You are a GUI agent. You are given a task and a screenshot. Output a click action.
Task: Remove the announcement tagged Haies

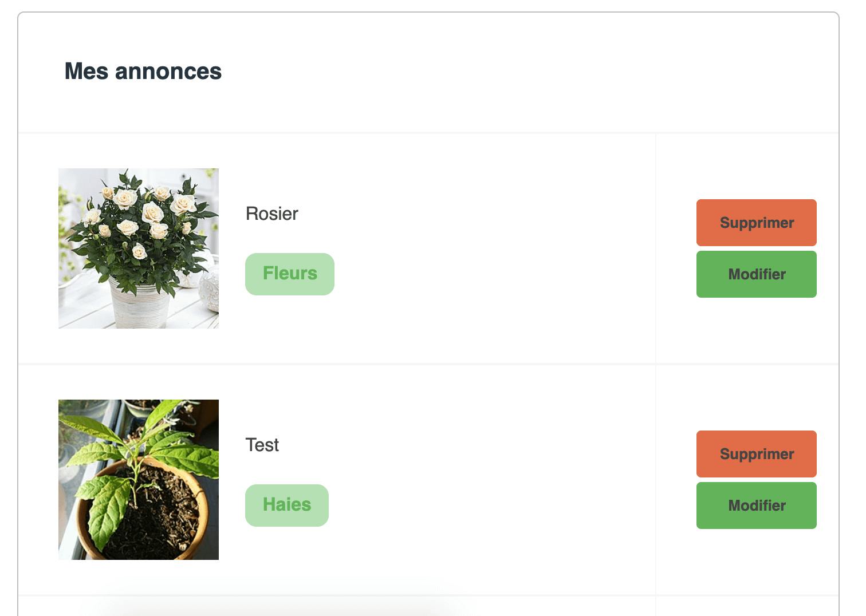pos(756,454)
